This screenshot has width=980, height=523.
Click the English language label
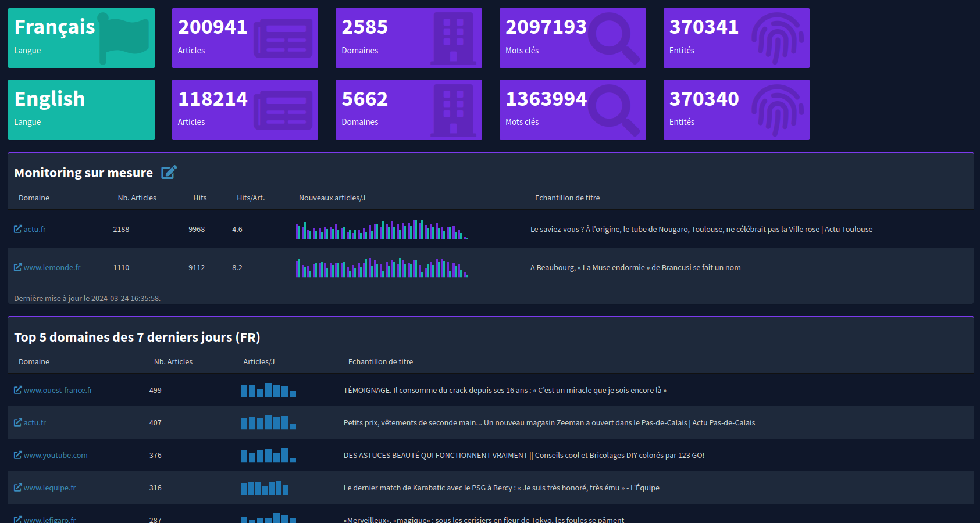[49, 99]
